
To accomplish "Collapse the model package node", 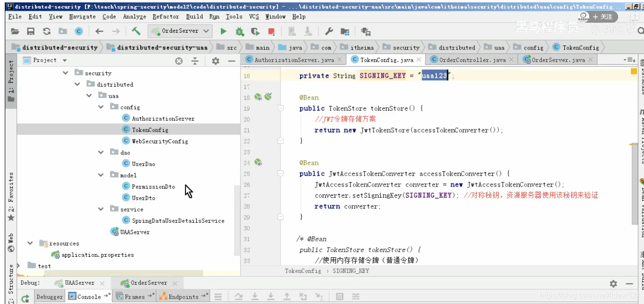I will coord(101,175).
